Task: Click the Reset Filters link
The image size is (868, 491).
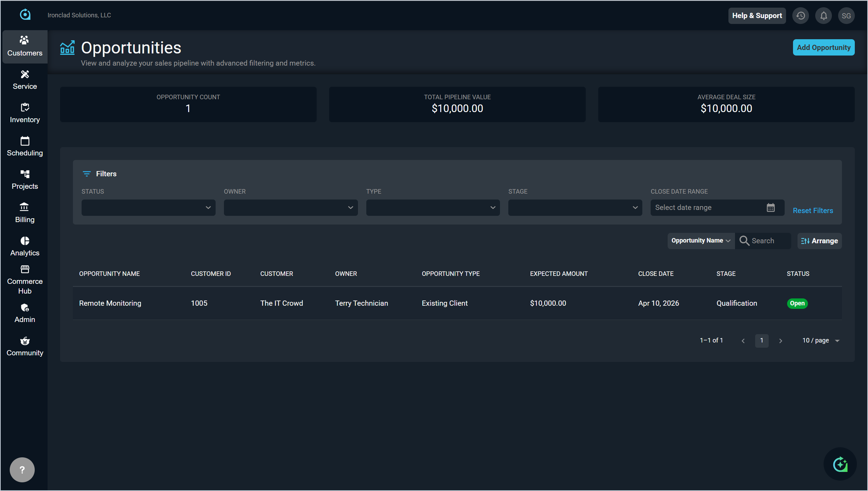Action: point(813,211)
